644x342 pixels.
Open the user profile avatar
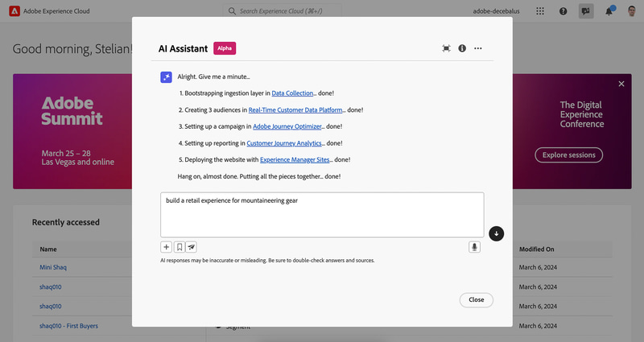(x=632, y=11)
